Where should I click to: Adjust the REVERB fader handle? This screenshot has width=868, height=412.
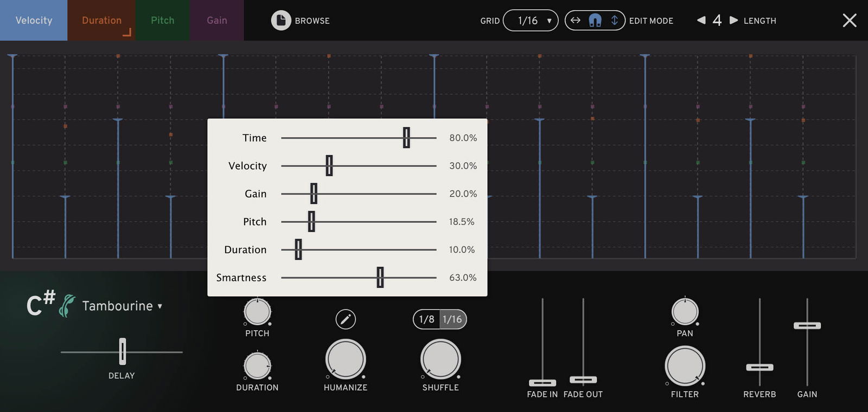759,367
